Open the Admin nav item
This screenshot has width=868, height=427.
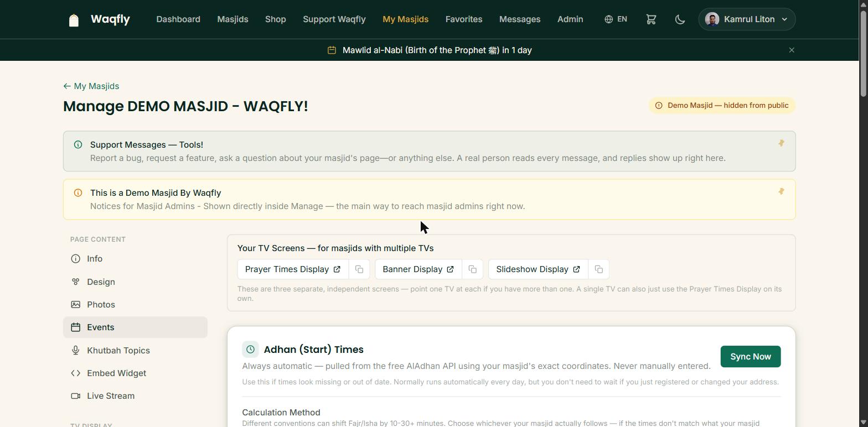(570, 19)
